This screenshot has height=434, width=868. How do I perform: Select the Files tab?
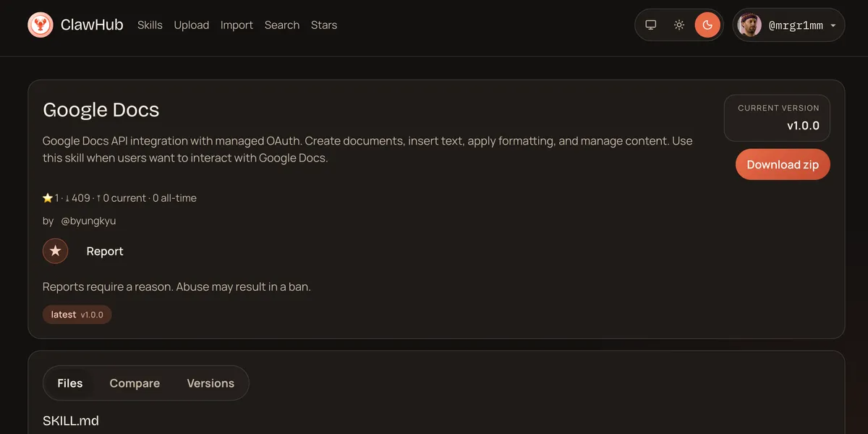pos(70,383)
